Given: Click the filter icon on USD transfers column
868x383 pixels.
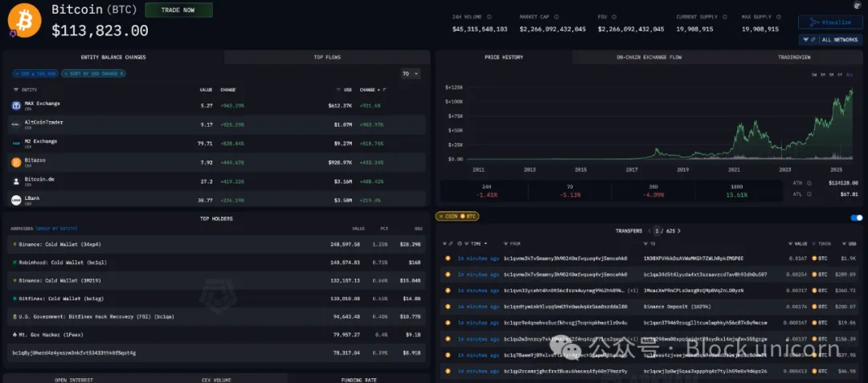Looking at the screenshot, I should [x=843, y=243].
